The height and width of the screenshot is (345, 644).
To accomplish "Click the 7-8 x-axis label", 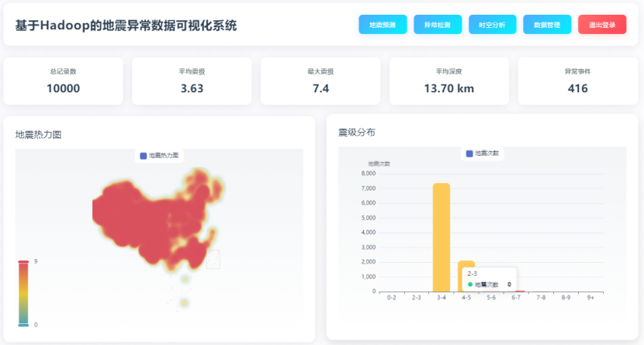I will coord(541,298).
